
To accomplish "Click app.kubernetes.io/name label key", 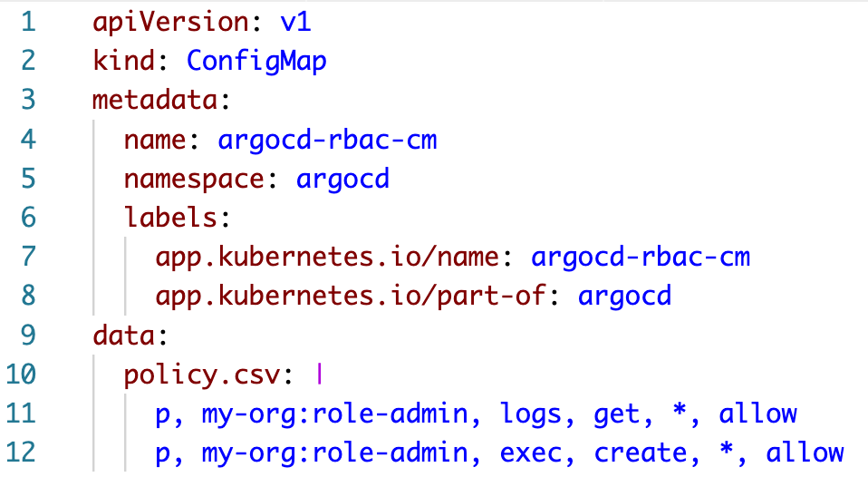I will (x=327, y=257).
